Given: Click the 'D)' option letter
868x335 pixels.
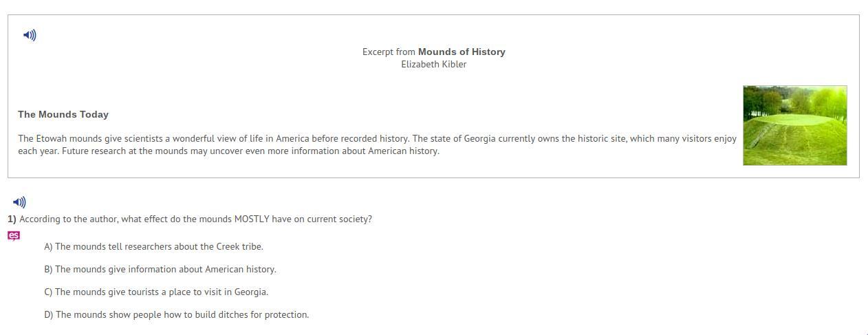Looking at the screenshot, I should pos(48,314).
